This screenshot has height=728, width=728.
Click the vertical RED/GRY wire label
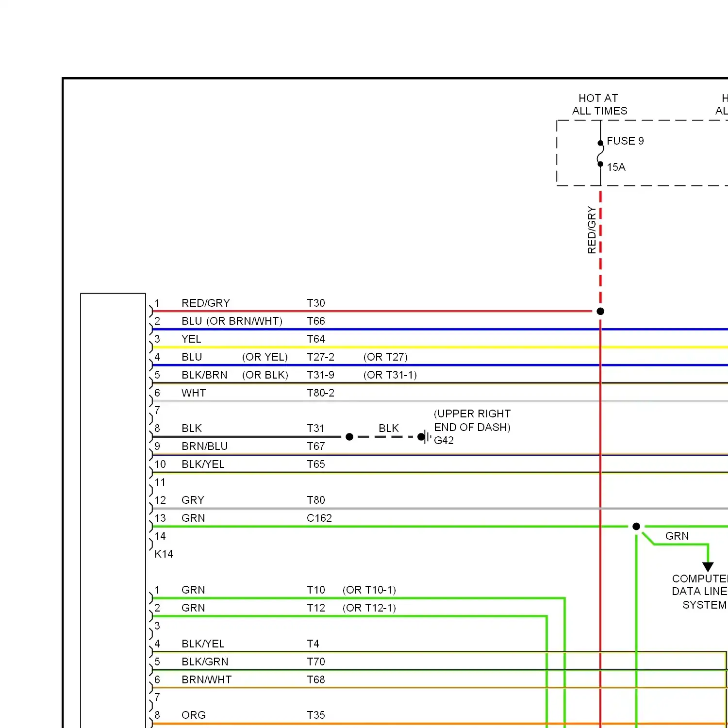(x=591, y=230)
